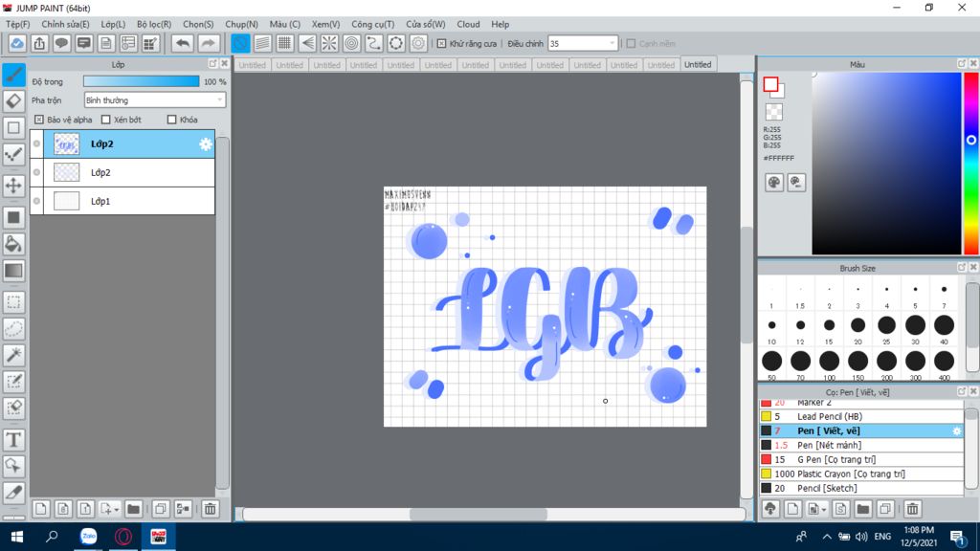
Task: Select G Pen [Cọ trang trí] brush
Action: [862, 460]
